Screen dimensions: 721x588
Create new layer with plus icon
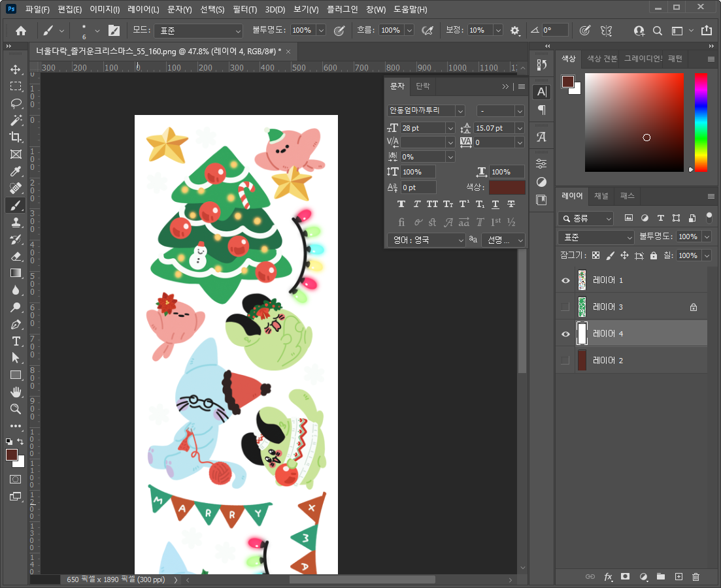pyautogui.click(x=679, y=576)
